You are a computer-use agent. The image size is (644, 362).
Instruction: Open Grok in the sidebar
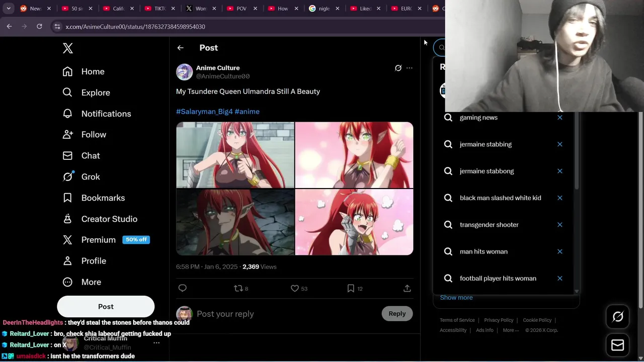point(81,177)
